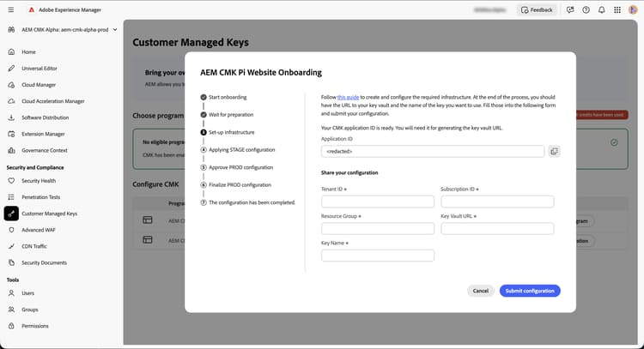Open the notifications bell
Screen dimensions: 644x349
point(602,9)
